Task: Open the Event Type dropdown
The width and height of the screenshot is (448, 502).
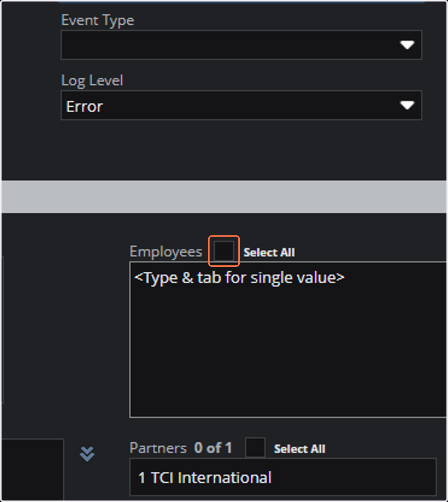Action: tap(241, 45)
